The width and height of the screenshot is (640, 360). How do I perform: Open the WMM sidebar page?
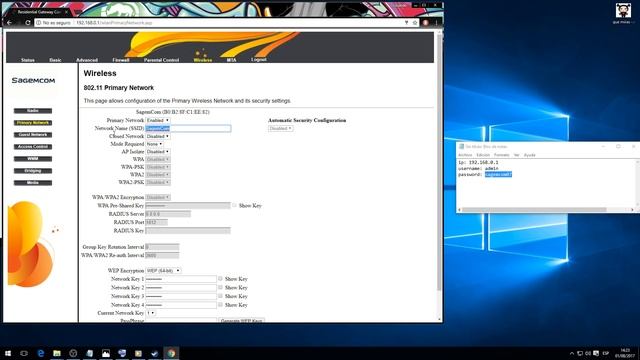point(33,159)
